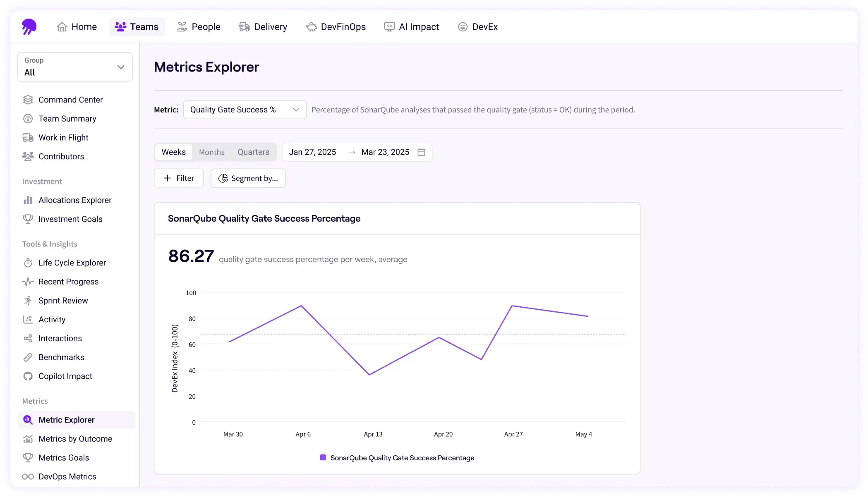Click the jellyfish logo icon
The image size is (868, 497).
click(29, 27)
